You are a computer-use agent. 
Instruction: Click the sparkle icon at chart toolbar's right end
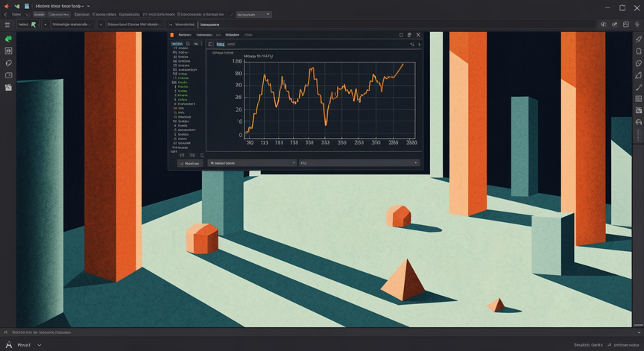click(412, 44)
